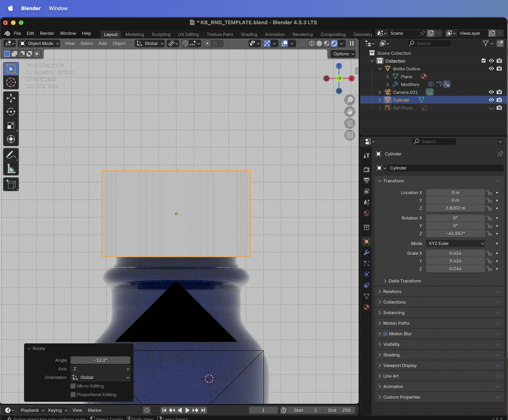Open Global transform orientation dropdown
This screenshot has width=508, height=420.
click(150, 43)
